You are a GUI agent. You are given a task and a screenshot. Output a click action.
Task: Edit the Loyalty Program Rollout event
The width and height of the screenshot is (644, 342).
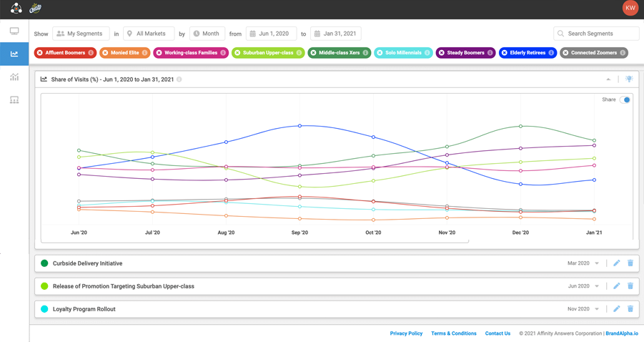pyautogui.click(x=617, y=308)
